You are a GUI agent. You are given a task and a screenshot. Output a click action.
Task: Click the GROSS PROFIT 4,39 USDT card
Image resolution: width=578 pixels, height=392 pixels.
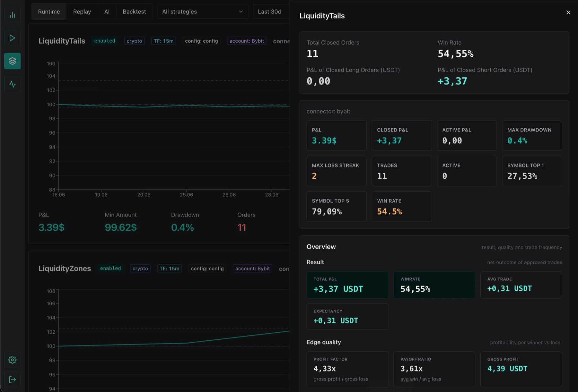coord(521,369)
